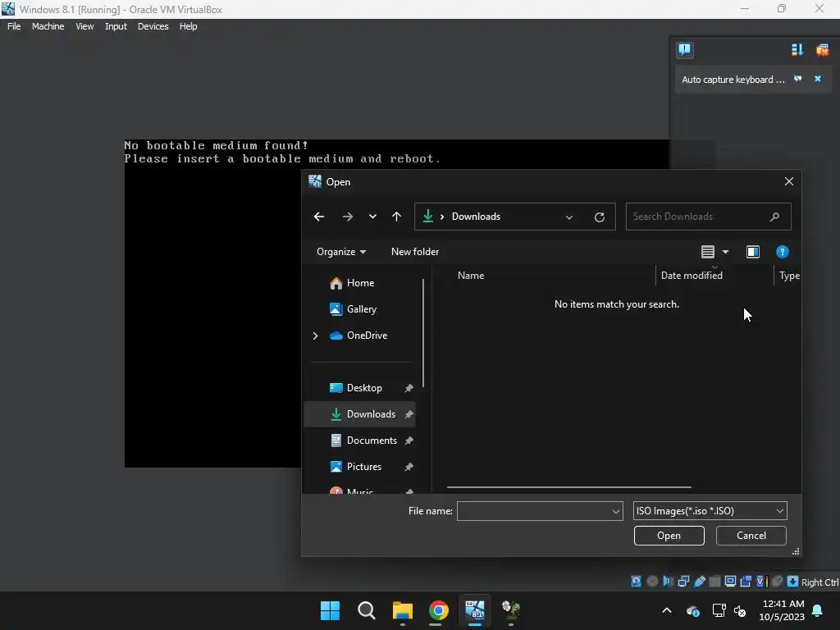Image resolution: width=840 pixels, height=630 pixels.
Task: Don't show the Auto capture keyboard message again
Action: click(798, 79)
